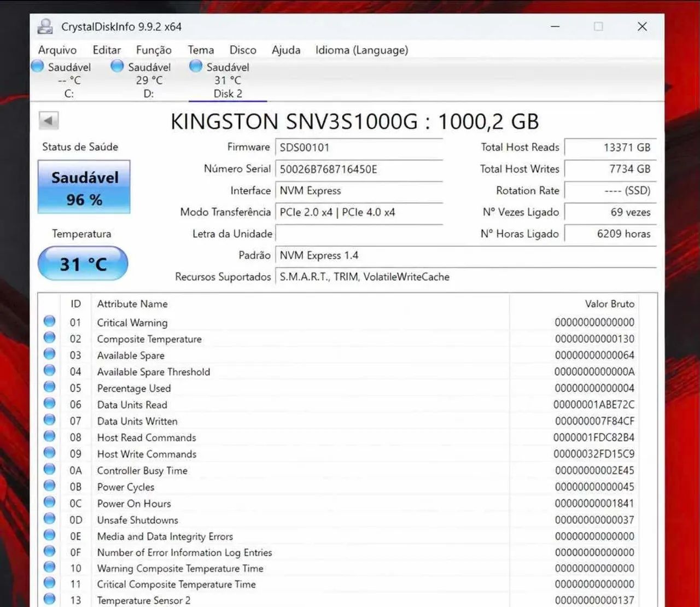
Task: Click the status icon for Error Information Log Entries
Action: (50, 551)
